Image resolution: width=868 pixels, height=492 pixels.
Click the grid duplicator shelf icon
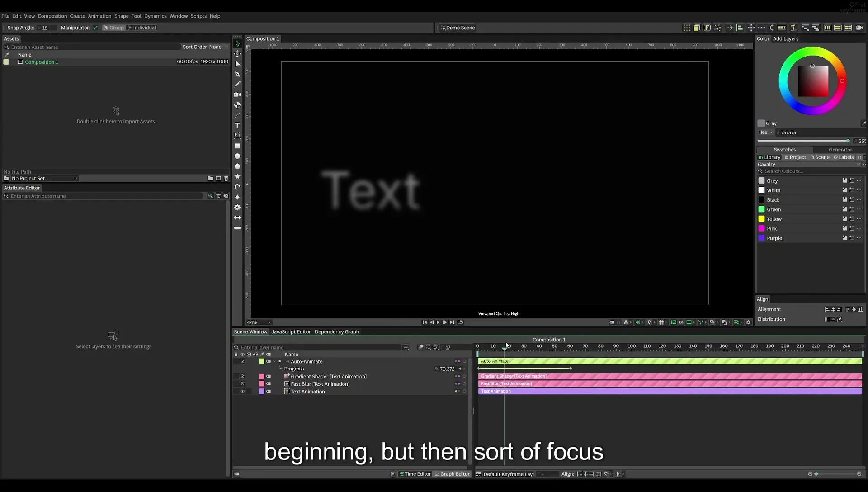click(x=687, y=28)
